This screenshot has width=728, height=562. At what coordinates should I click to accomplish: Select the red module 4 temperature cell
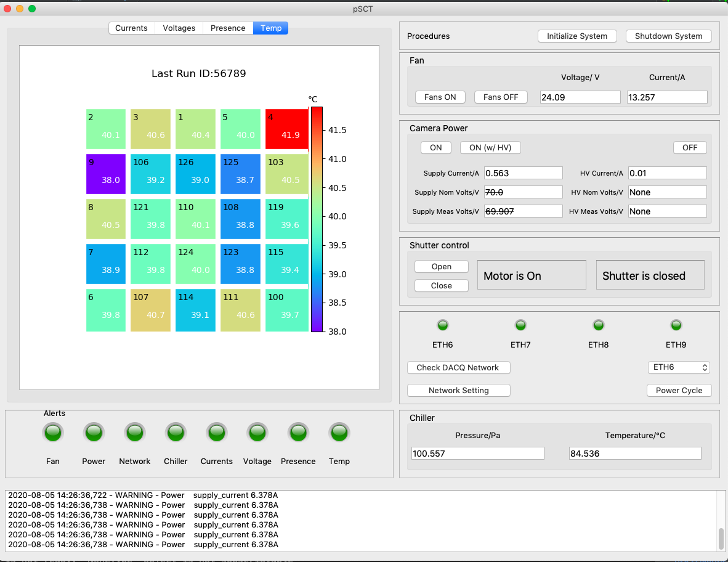(286, 129)
